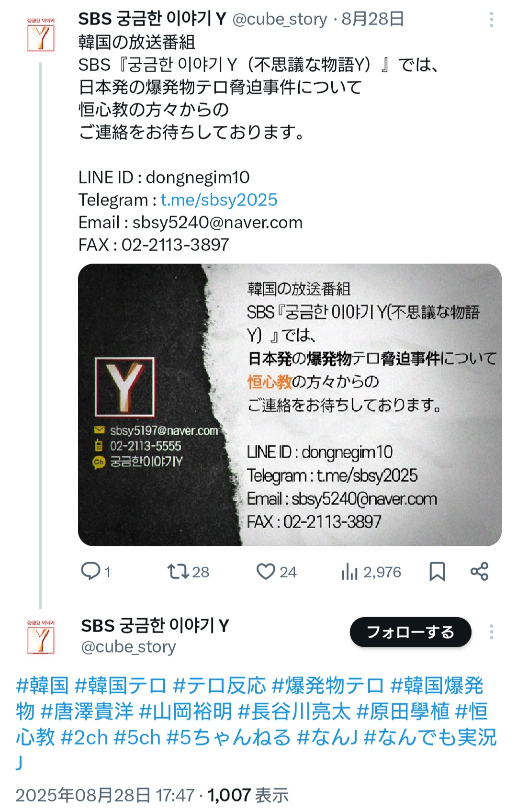Tap the 8月28日 date of first tweet
The image size is (517, 812).
coord(372,19)
